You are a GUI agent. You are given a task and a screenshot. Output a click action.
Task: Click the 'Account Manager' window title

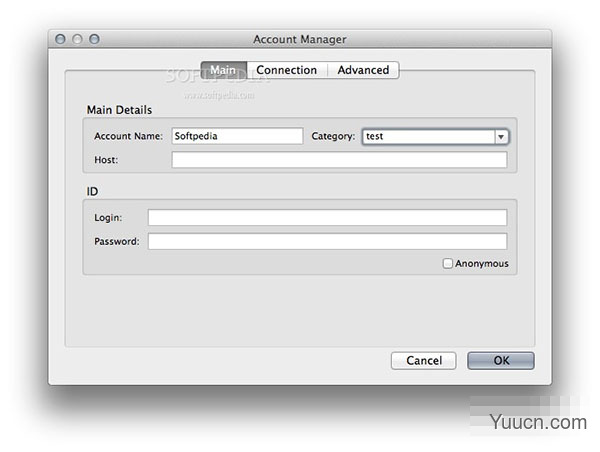coord(300,39)
